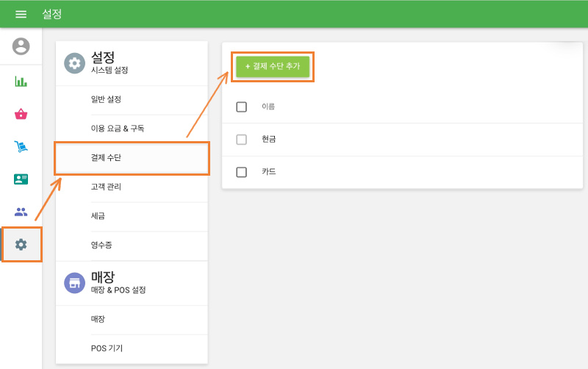Open the settings gear in sidebar
588x369 pixels.
tap(21, 244)
